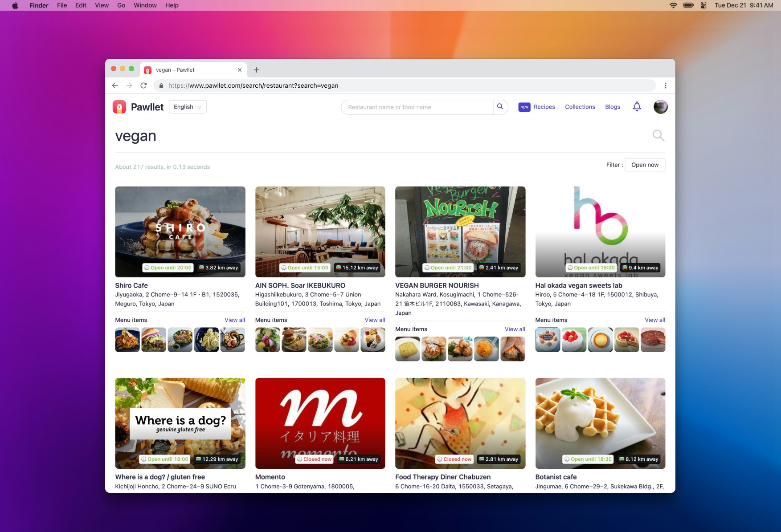Open the Collections link

tap(580, 107)
